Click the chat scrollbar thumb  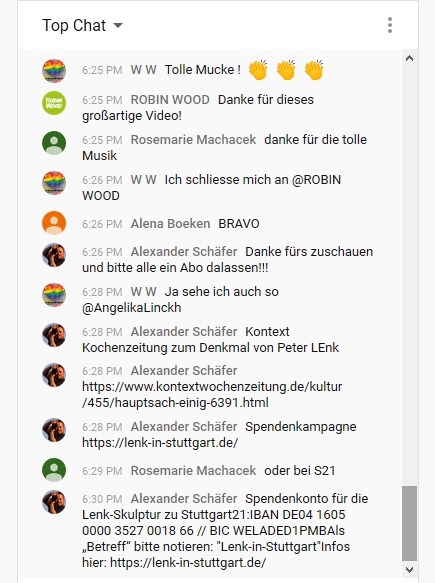coord(409,523)
